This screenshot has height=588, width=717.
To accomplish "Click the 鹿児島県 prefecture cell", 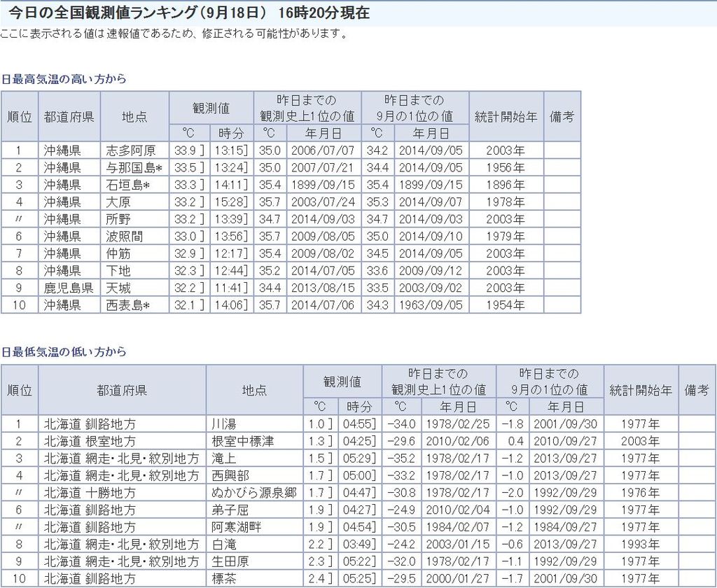I will pyautogui.click(x=69, y=288).
